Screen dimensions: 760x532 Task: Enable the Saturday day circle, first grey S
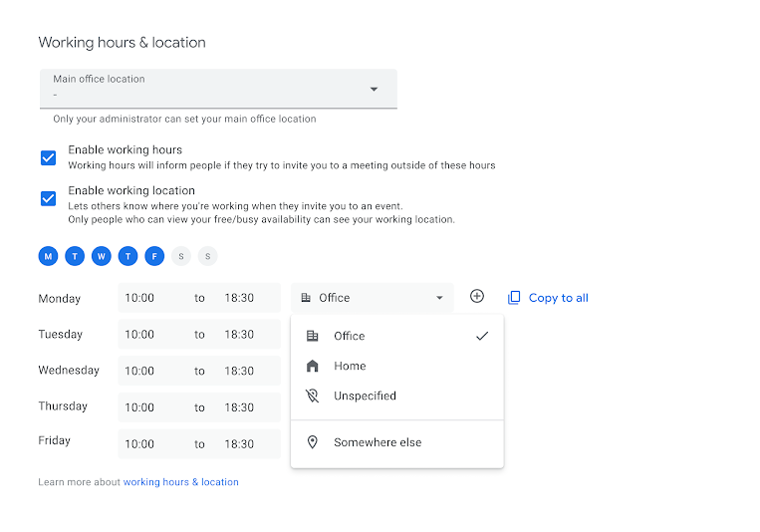click(181, 256)
